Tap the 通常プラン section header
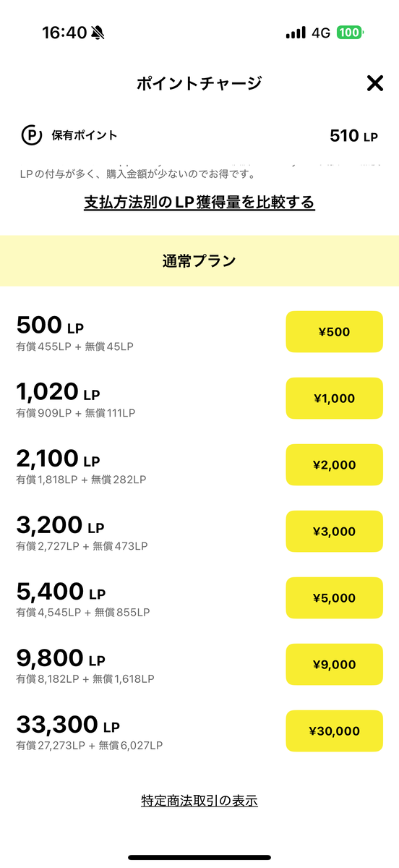Image resolution: width=399 pixels, height=868 pixels. (199, 261)
